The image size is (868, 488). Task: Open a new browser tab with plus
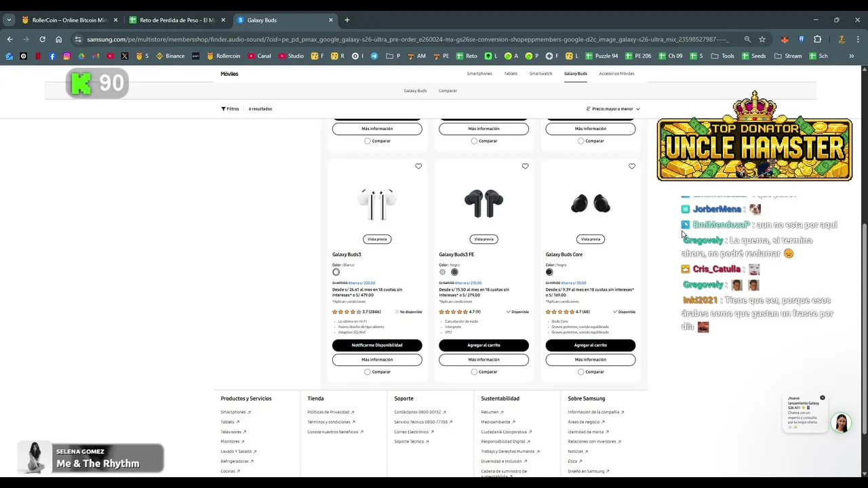click(347, 20)
